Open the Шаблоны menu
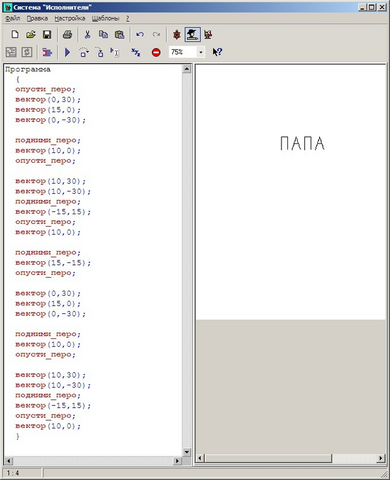The width and height of the screenshot is (390, 480). tap(105, 18)
